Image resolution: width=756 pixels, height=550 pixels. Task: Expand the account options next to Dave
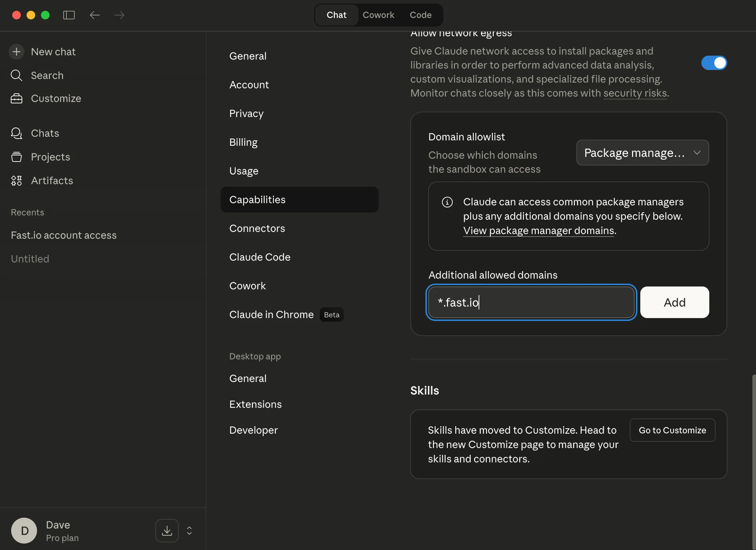(x=189, y=530)
